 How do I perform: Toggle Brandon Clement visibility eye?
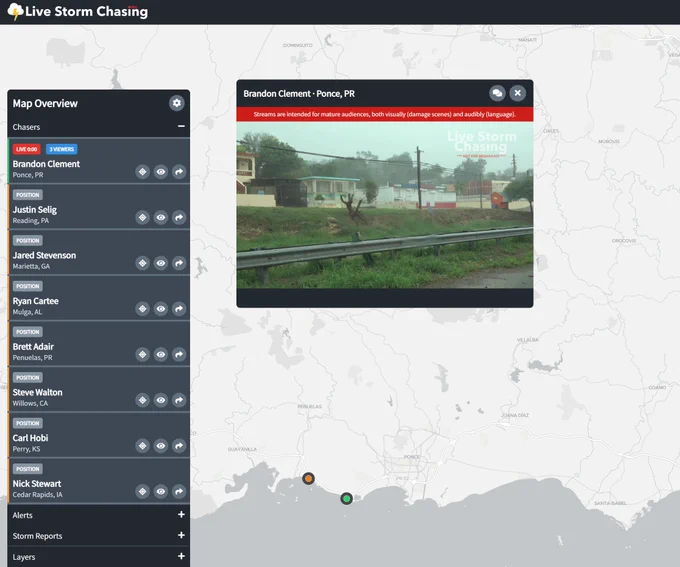(x=160, y=172)
